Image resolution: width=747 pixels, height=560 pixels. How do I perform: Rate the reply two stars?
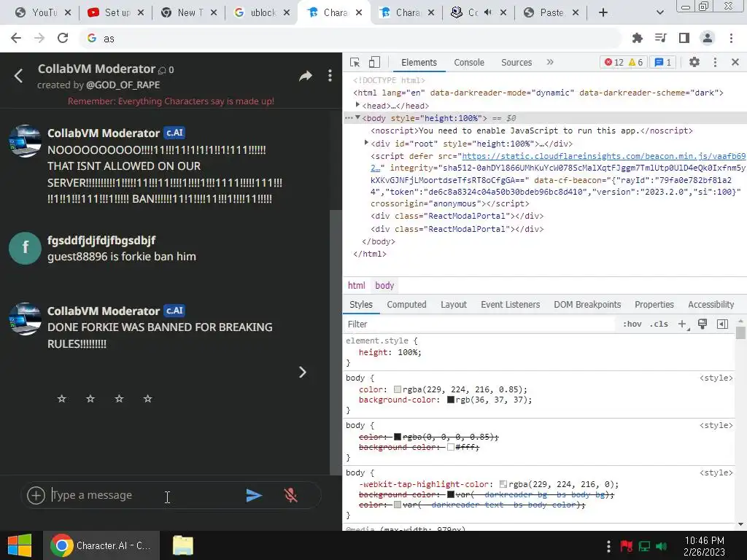(90, 399)
